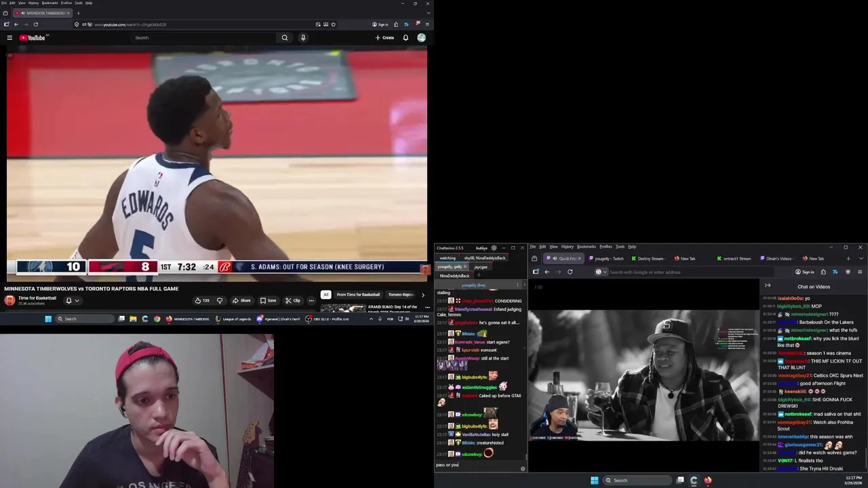Viewport: 868px width, 488px height.
Task: Mute the Minnesota Timberwolves tab audio
Action: tap(23, 13)
